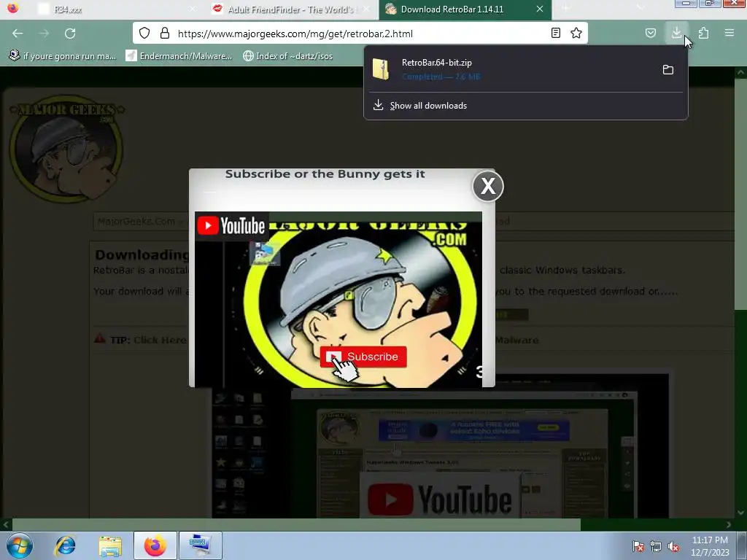Open the tracking protection shield icon

click(x=144, y=34)
